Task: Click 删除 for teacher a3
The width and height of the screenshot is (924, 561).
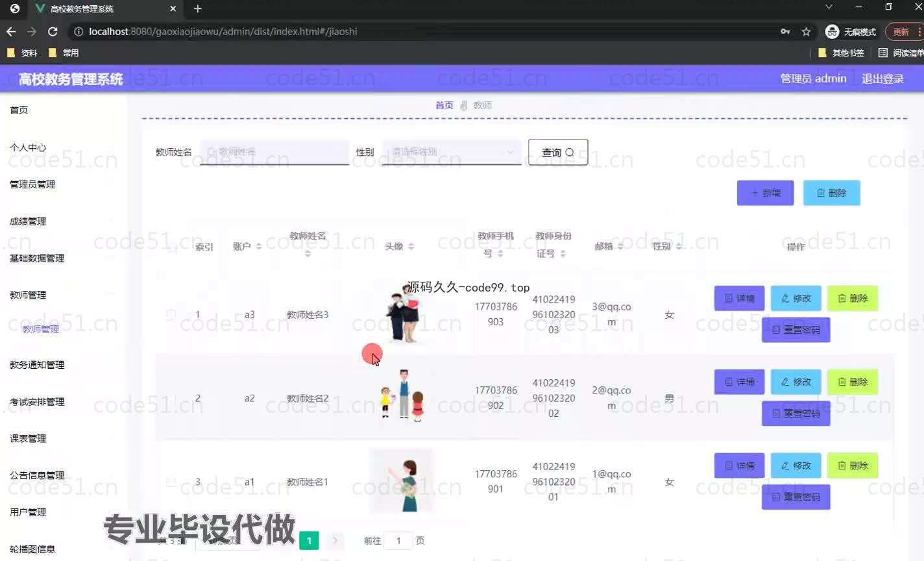Action: tap(853, 298)
